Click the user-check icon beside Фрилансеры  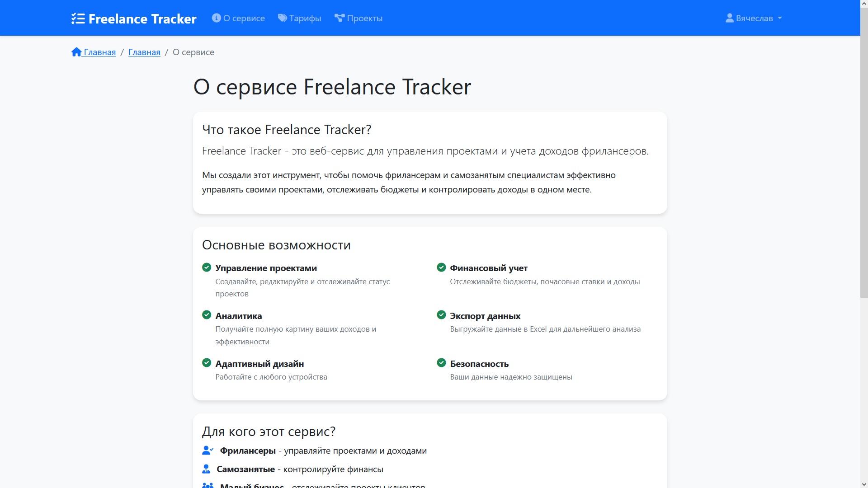tap(208, 450)
